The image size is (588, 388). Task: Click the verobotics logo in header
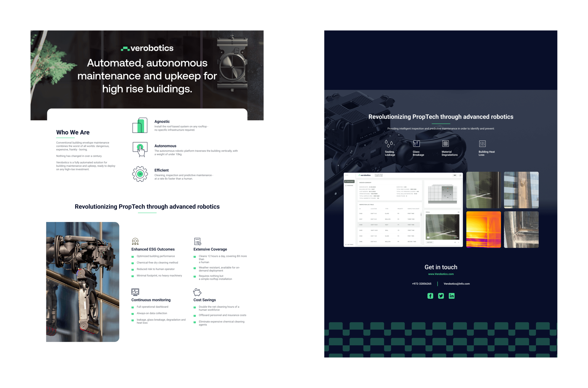point(147,48)
